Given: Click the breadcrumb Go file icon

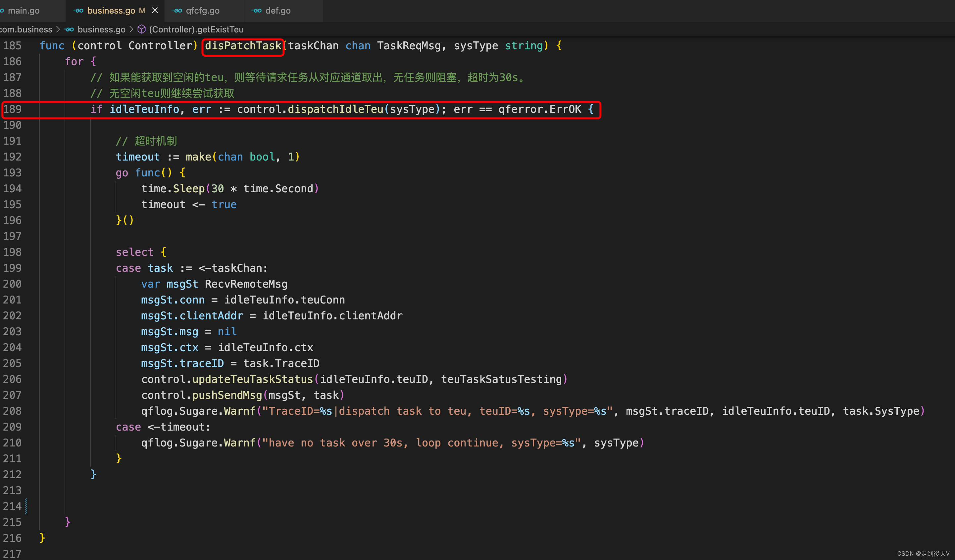Looking at the screenshot, I should (69, 29).
